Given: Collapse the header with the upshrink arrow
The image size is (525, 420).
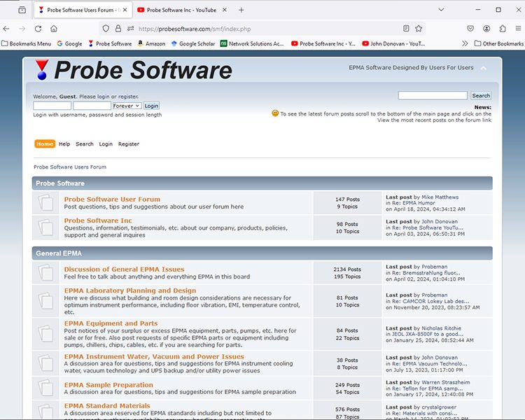Looking at the screenshot, I should 484,69.
